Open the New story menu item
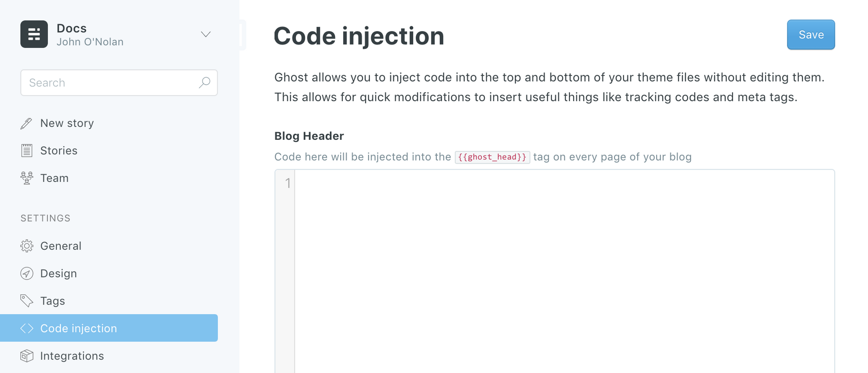 (67, 123)
